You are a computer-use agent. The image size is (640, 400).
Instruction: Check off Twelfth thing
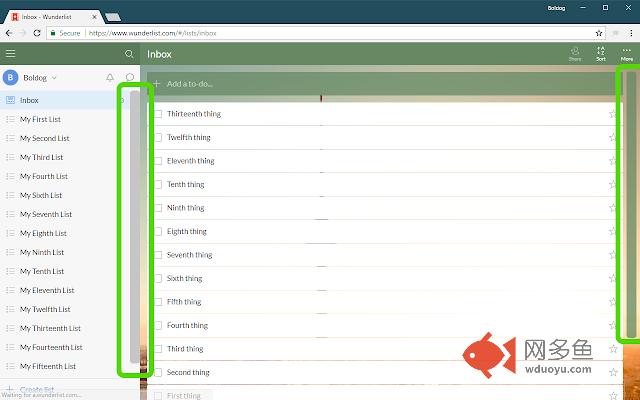tap(158, 137)
